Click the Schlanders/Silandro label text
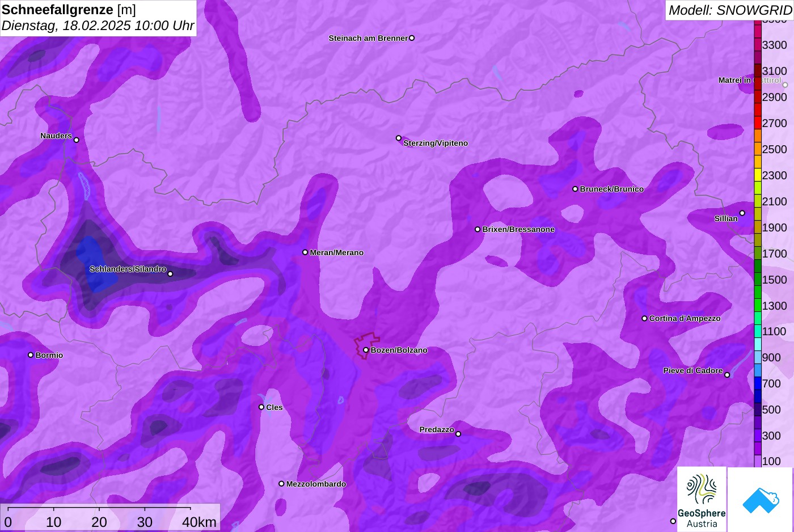 tap(128, 269)
